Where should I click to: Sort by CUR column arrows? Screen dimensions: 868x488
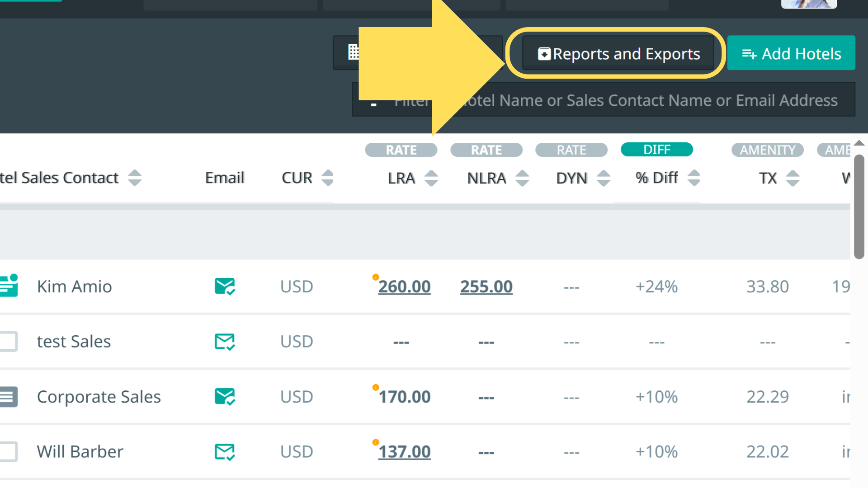tap(327, 178)
